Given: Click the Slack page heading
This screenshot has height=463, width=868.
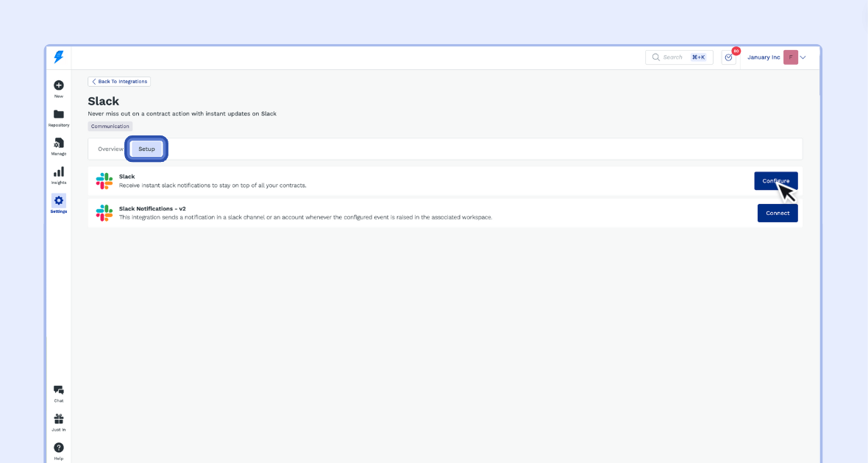Looking at the screenshot, I should [x=104, y=102].
